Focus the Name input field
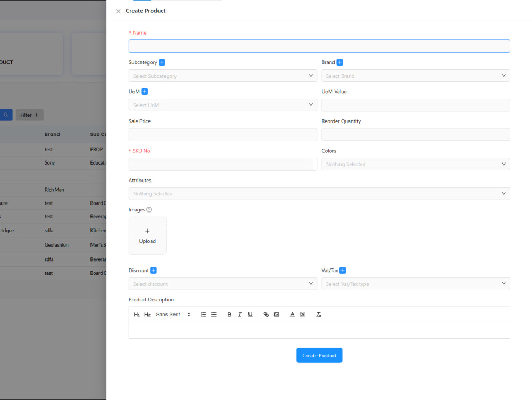The image size is (532, 400). (319, 46)
